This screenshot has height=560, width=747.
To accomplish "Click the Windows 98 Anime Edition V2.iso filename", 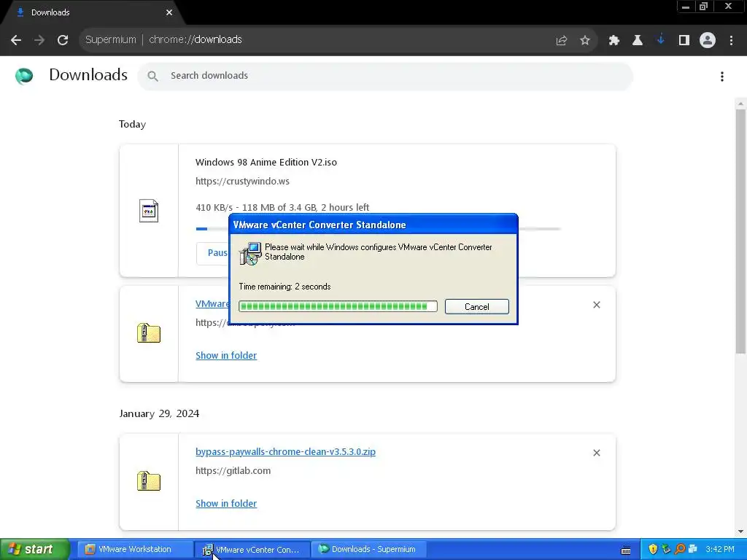I will 266,162.
